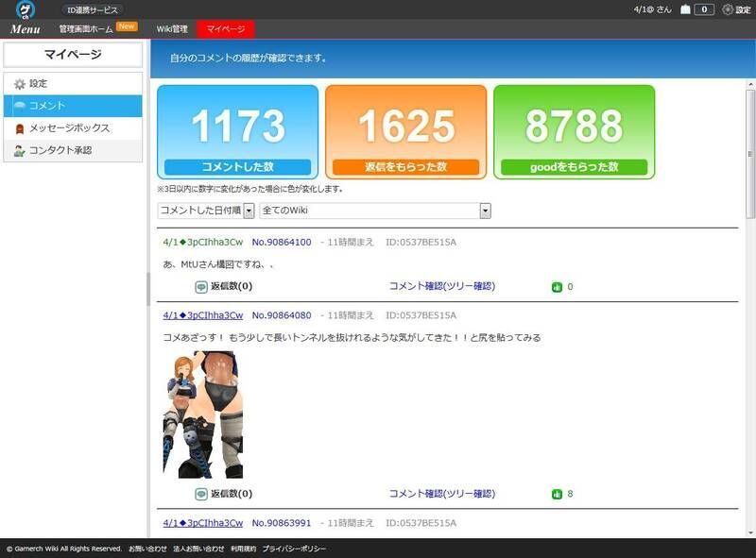Click the good thumbs-up icon showing 0
The image size is (756, 558).
coord(557,287)
